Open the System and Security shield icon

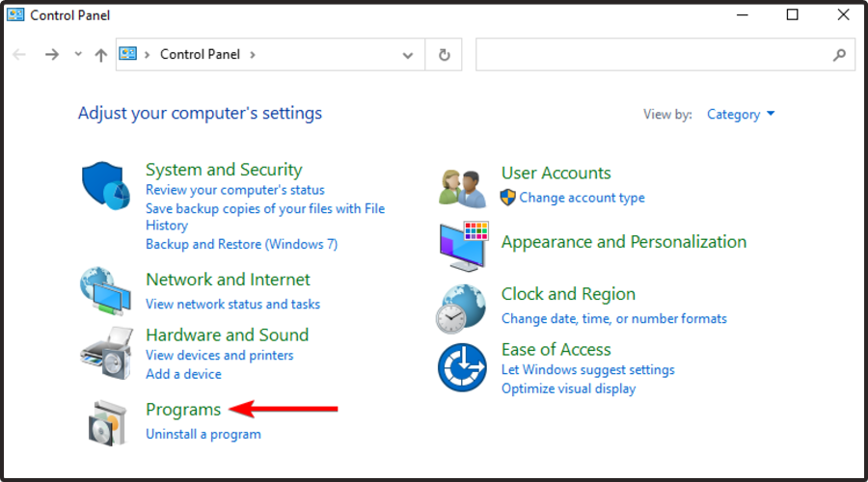tap(106, 185)
